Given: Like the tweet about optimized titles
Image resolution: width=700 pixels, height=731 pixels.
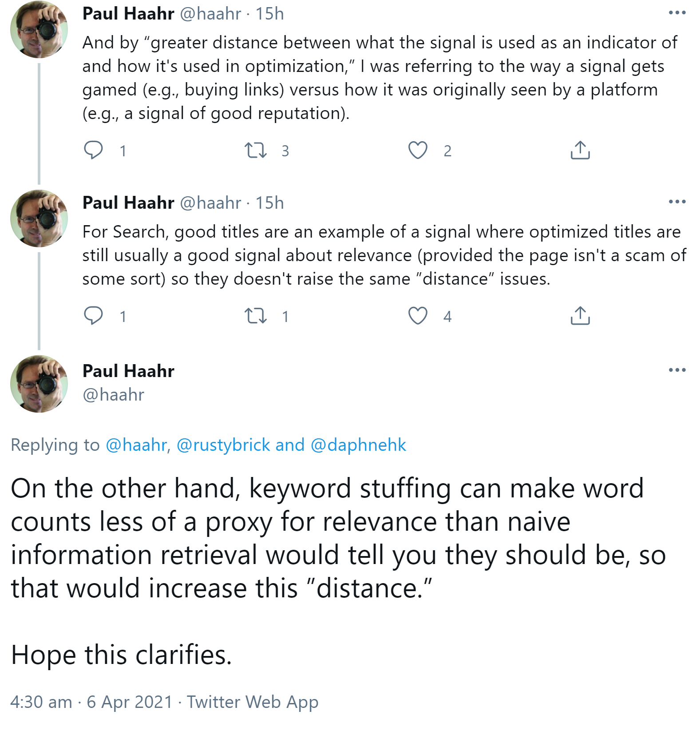Looking at the screenshot, I should 417,316.
